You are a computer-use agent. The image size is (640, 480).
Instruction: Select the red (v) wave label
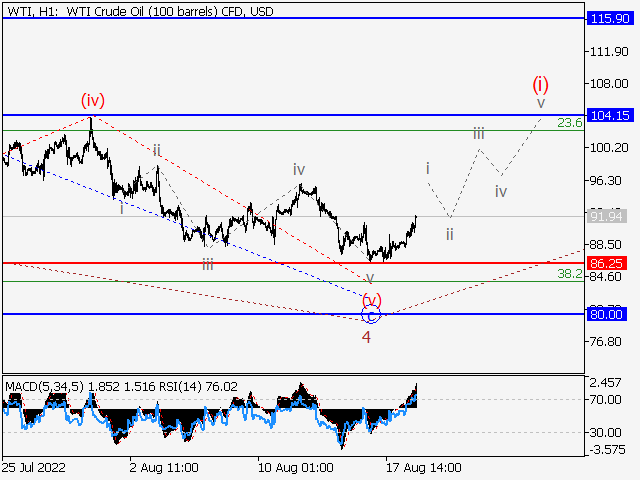[x=372, y=300]
